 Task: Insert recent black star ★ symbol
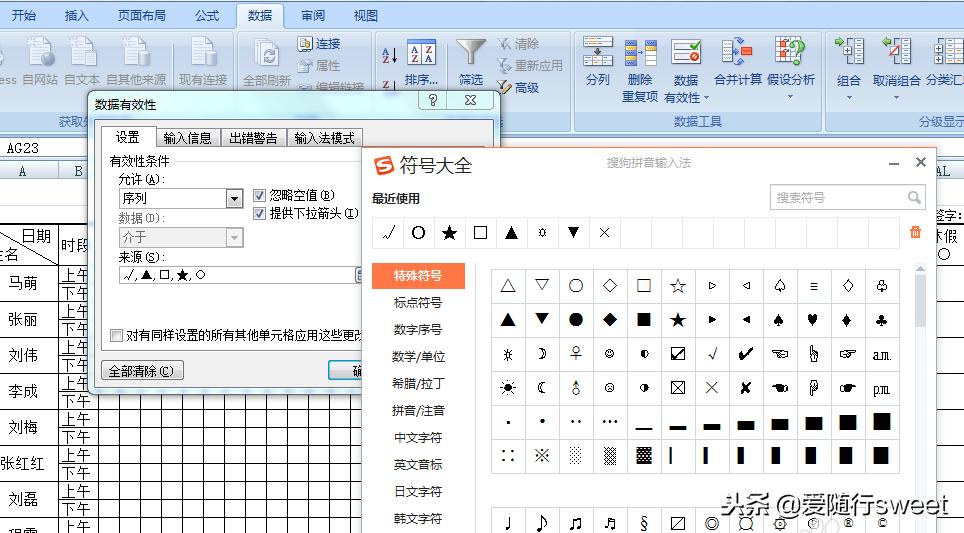tap(449, 233)
